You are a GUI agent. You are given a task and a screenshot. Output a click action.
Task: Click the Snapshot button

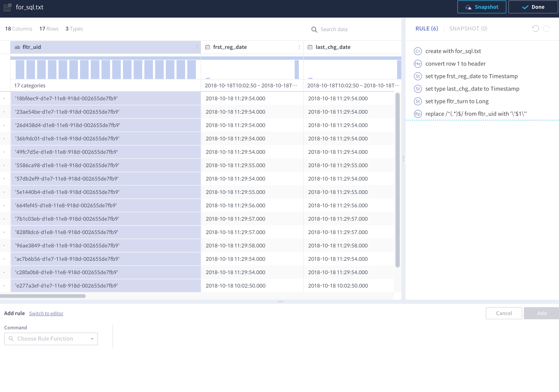(x=482, y=7)
